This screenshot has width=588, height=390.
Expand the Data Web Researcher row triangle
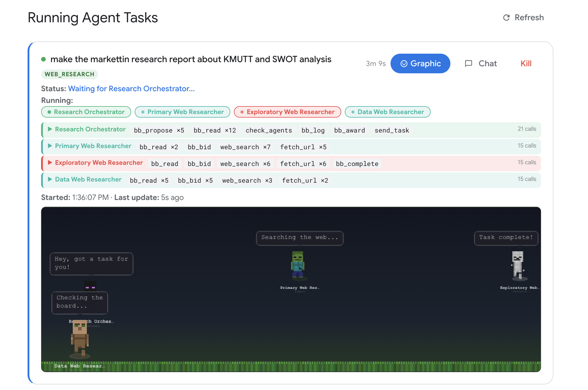click(x=50, y=179)
